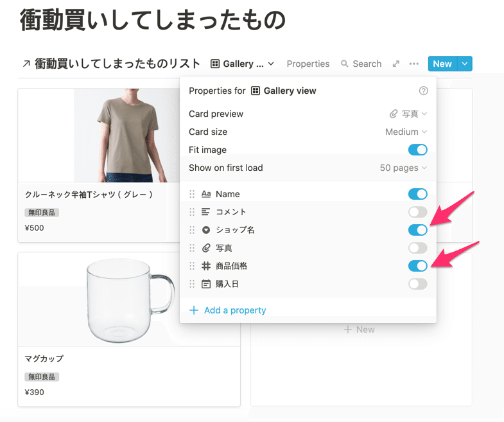Click the drag handle for 写真 property
Screen dimensions: 504x422
tap(192, 248)
